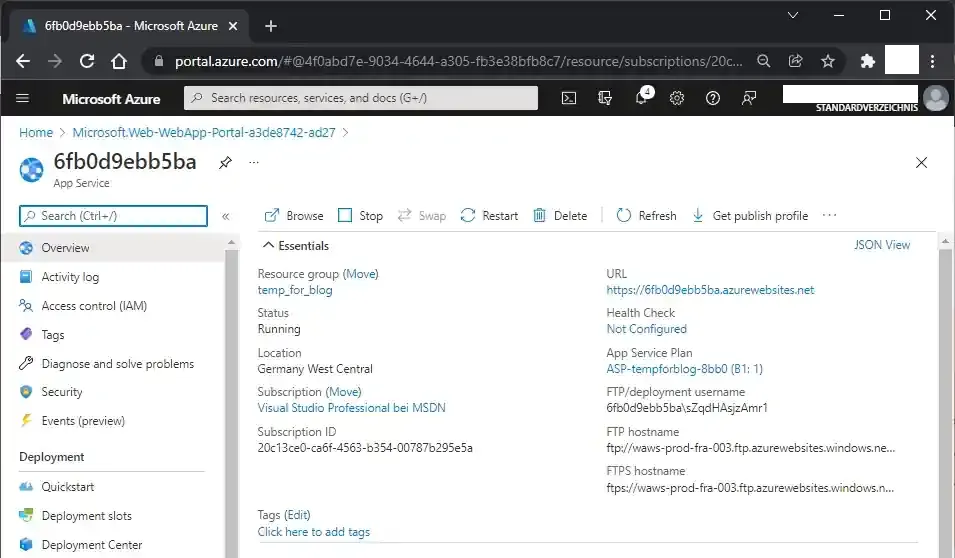Click the Microsoft Azure logo text
This screenshot has width=955, height=558.
click(x=111, y=99)
